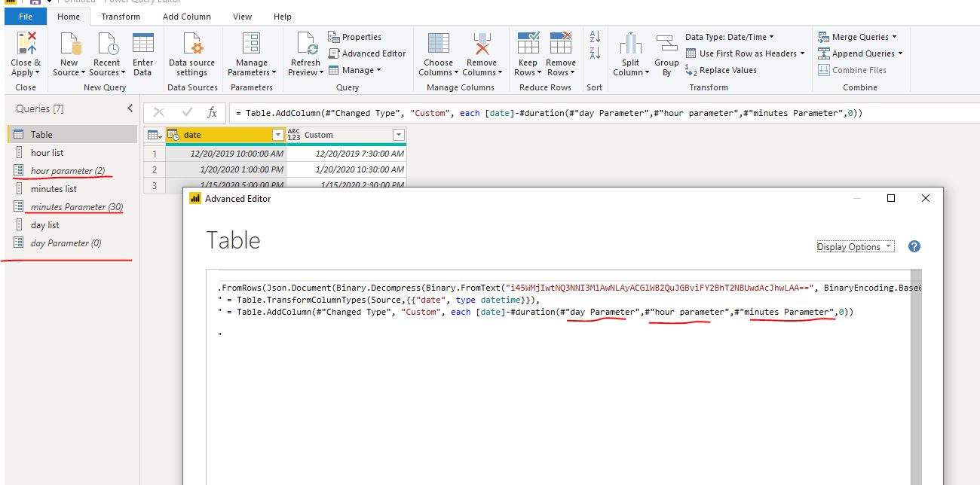Click the Remove Columns icon
The height and width of the screenshot is (485, 980).
(x=481, y=44)
